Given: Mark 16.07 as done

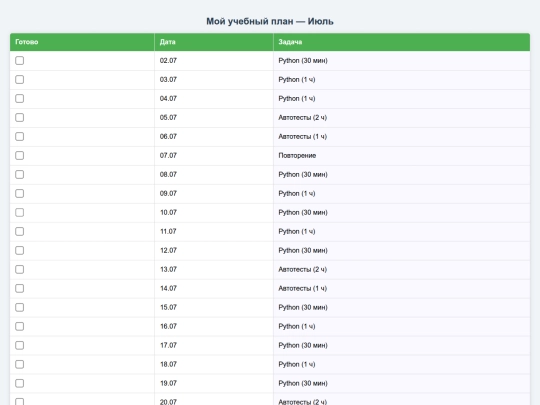Looking at the screenshot, I should pyautogui.click(x=20, y=326).
